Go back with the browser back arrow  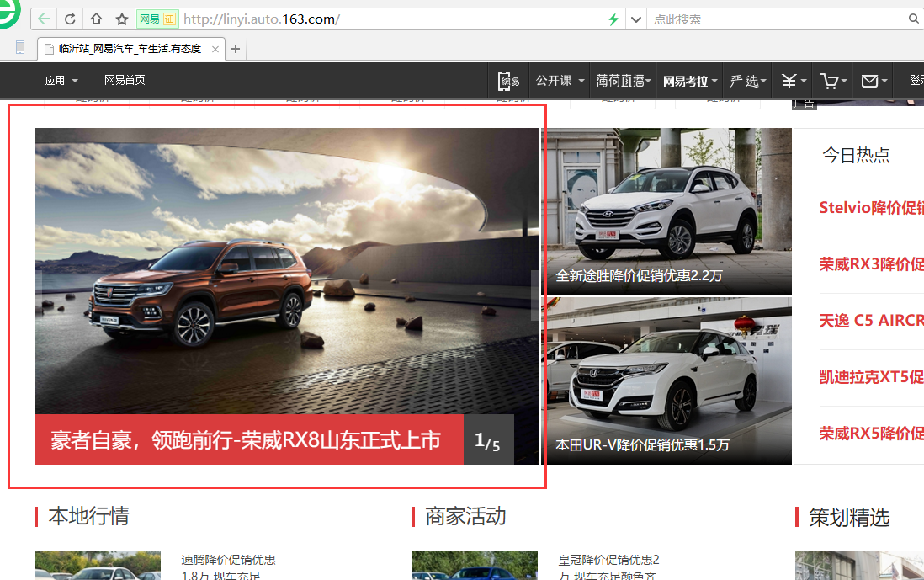pyautogui.click(x=45, y=19)
